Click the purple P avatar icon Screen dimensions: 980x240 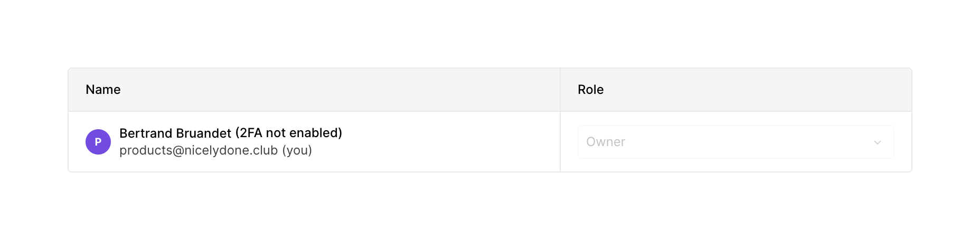click(x=98, y=142)
